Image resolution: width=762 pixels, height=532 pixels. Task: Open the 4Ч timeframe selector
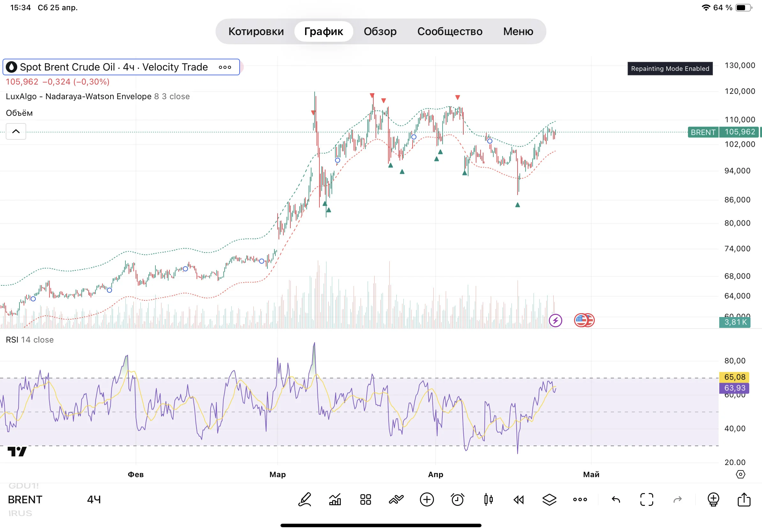pos(94,499)
